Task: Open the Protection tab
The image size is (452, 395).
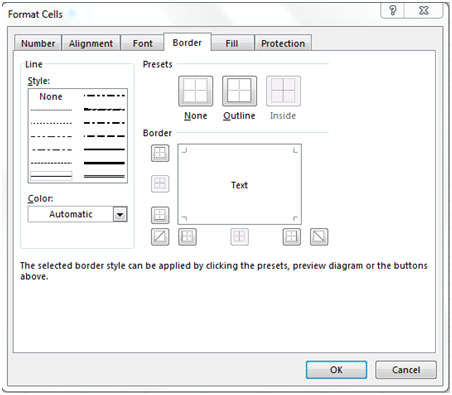Action: [283, 43]
